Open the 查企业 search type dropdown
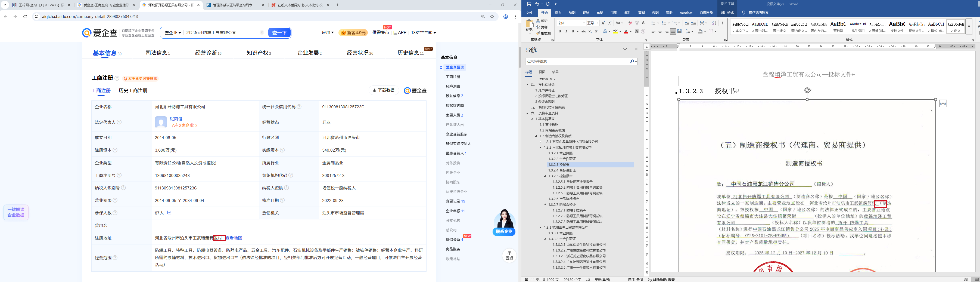The image size is (980, 282). tap(172, 33)
